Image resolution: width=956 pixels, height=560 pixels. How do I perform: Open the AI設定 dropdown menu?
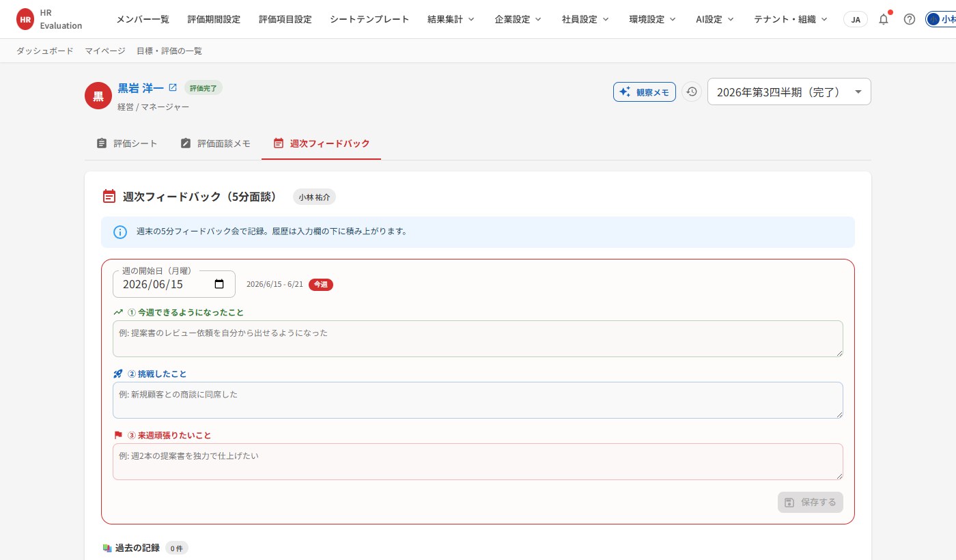pyautogui.click(x=715, y=19)
